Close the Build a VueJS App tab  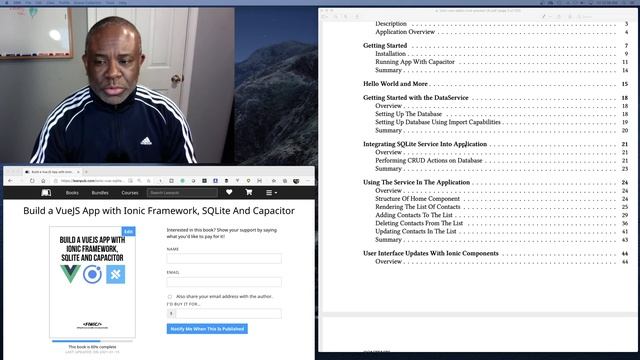78,172
